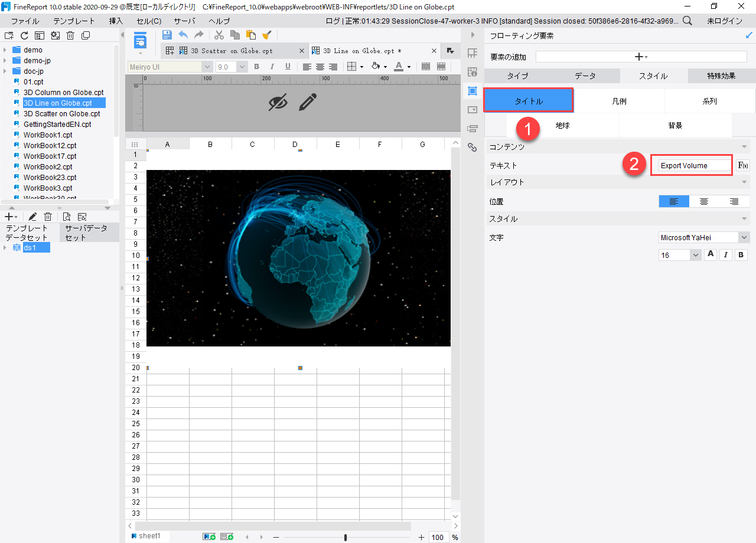Click the copy icon in toolbar
The height and width of the screenshot is (543, 756).
[x=235, y=35]
